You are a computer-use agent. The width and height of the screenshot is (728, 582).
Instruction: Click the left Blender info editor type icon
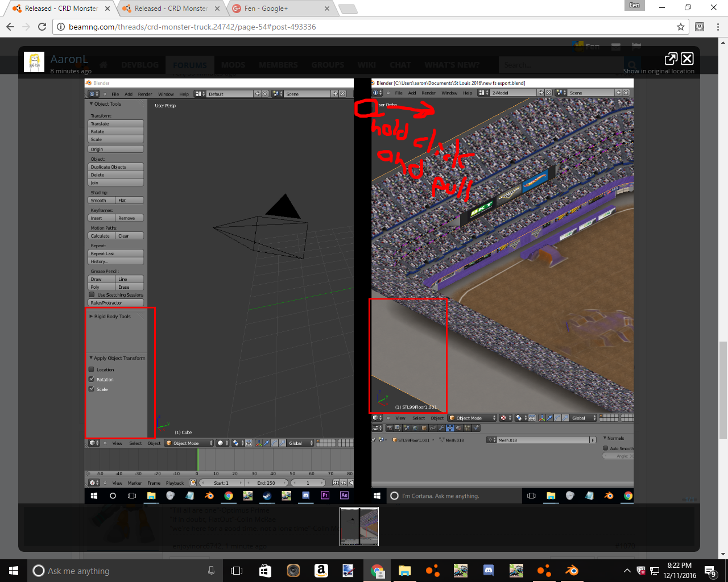pos(93,94)
